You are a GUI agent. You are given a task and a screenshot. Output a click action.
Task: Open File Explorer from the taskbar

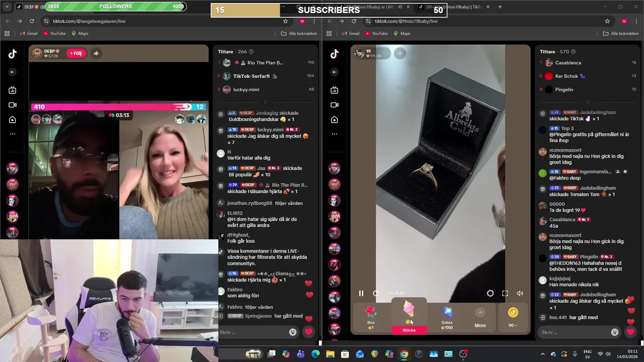(330, 354)
